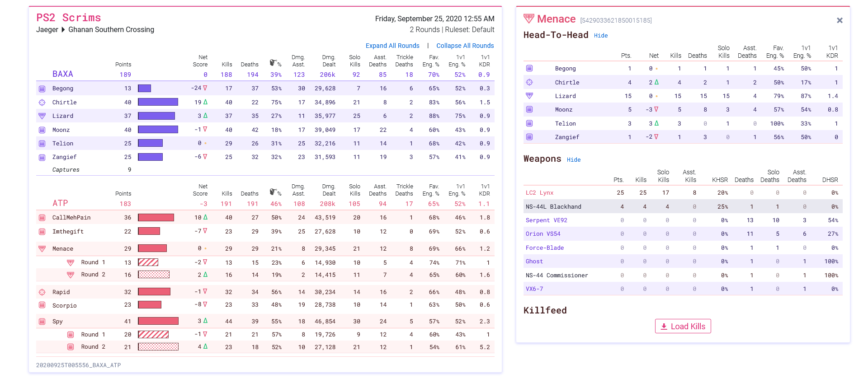Open the VX6-7 weapon link
The height and width of the screenshot is (383, 868).
pos(534,289)
